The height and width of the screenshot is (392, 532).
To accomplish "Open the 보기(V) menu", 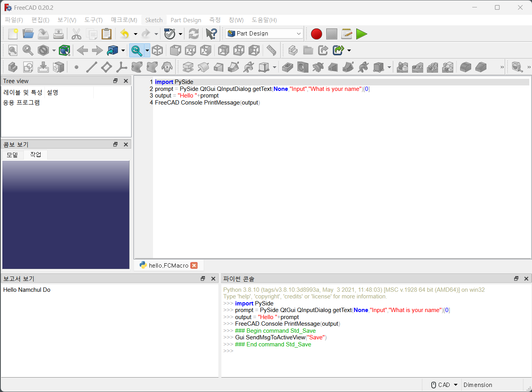I will pos(67,20).
